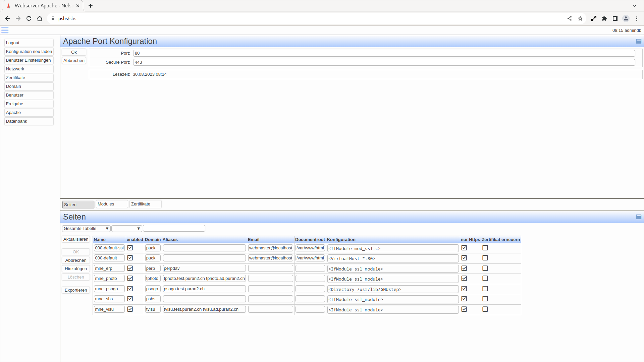Click the share page icon
The height and width of the screenshot is (362, 644).
click(x=570, y=19)
